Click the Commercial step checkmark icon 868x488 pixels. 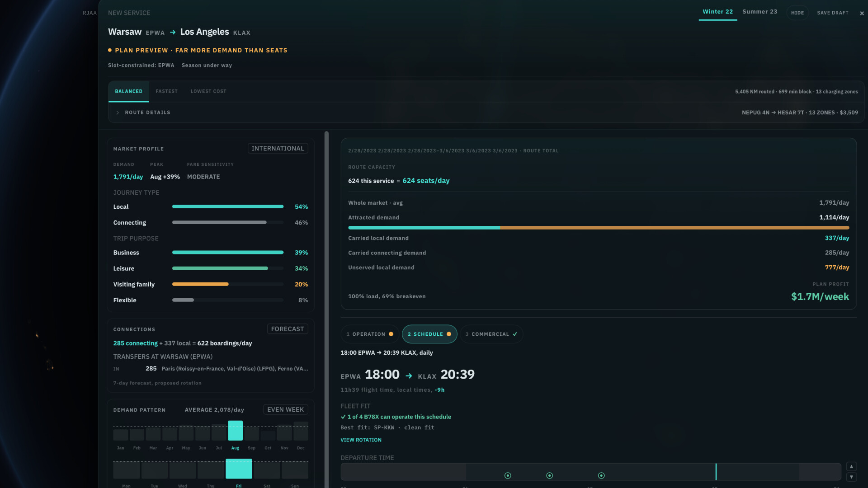click(515, 334)
